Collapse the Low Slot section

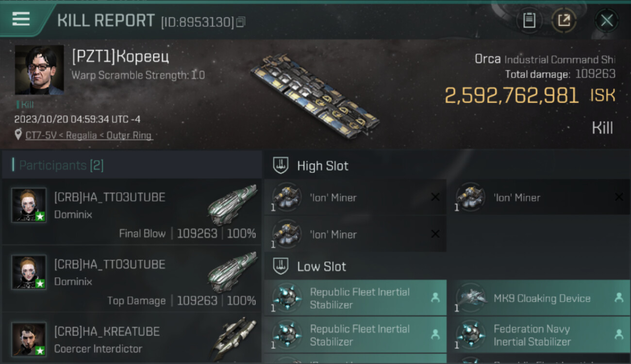pyautogui.click(x=281, y=266)
